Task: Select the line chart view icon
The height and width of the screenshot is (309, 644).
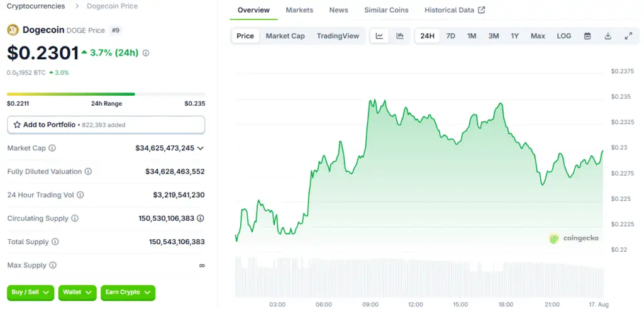Action: click(379, 36)
